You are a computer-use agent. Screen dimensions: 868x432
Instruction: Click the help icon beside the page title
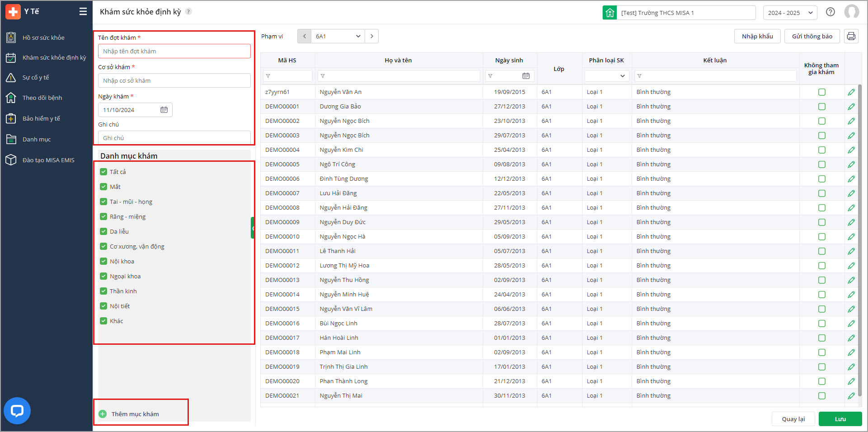click(x=188, y=12)
